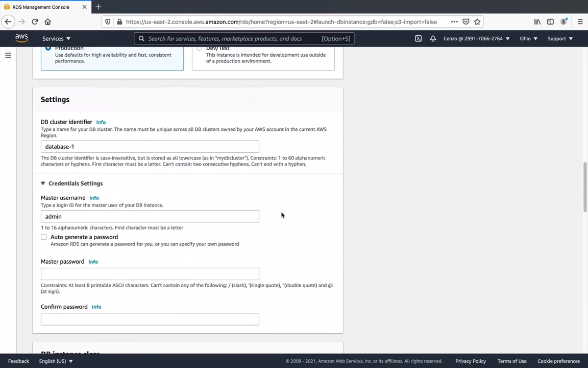588x368 pixels.
Task: Select the Production template radio button
Action: pyautogui.click(x=48, y=48)
